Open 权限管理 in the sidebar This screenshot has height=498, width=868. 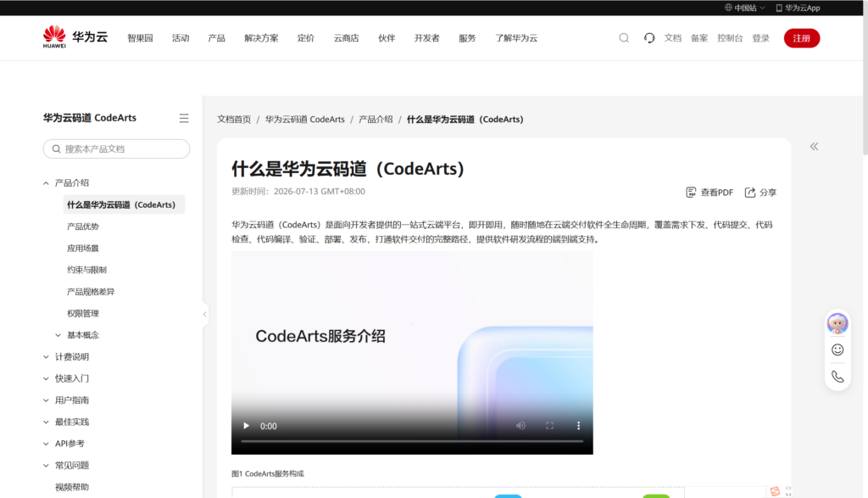pos(82,314)
